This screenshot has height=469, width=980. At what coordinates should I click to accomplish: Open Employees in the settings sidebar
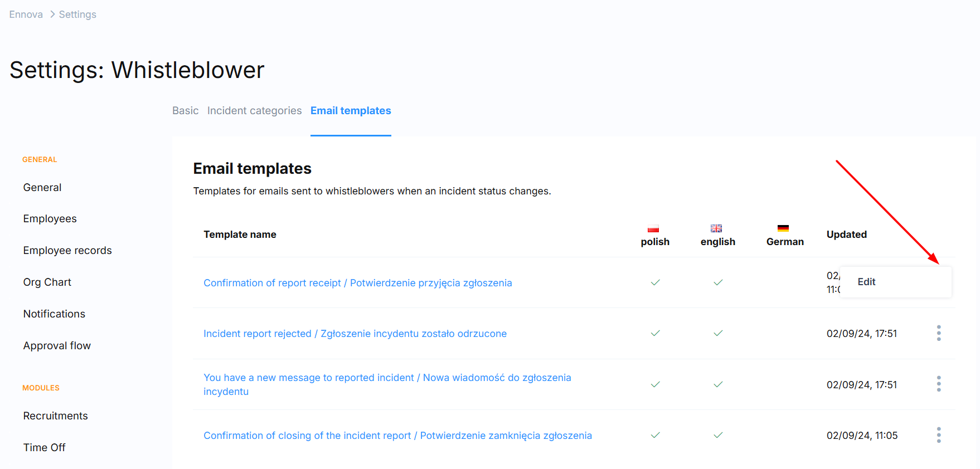click(50, 219)
